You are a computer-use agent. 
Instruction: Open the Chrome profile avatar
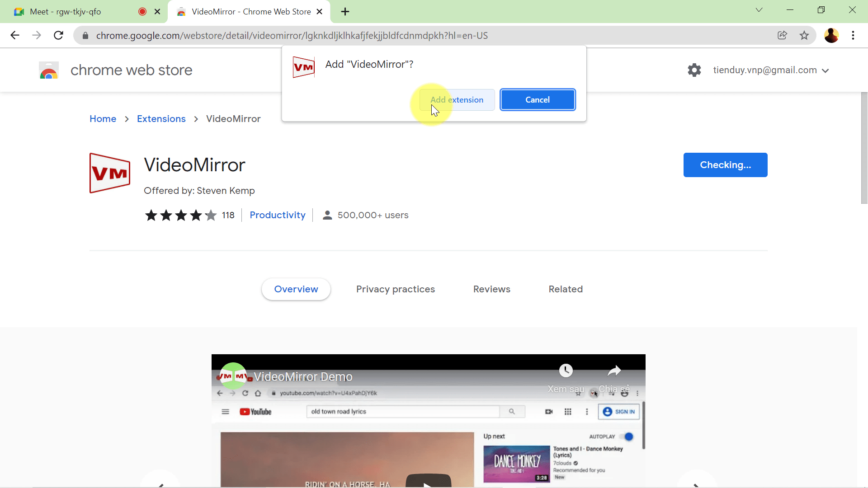click(831, 35)
